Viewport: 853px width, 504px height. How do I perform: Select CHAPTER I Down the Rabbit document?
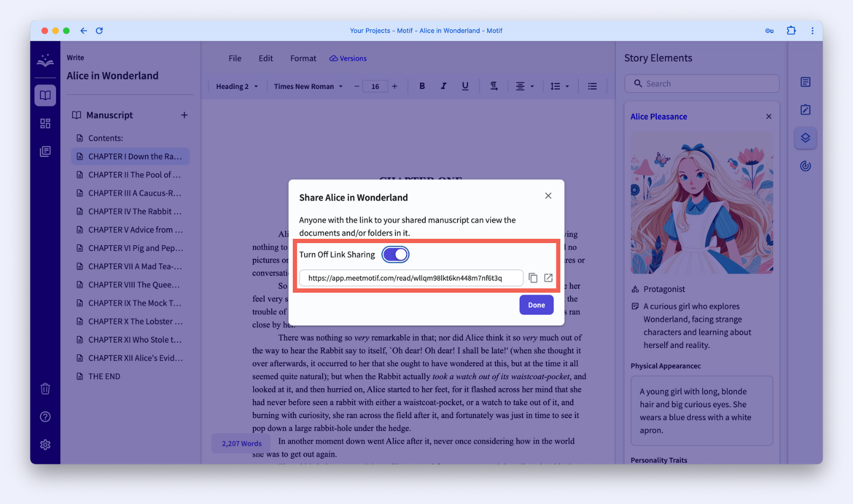tap(130, 156)
